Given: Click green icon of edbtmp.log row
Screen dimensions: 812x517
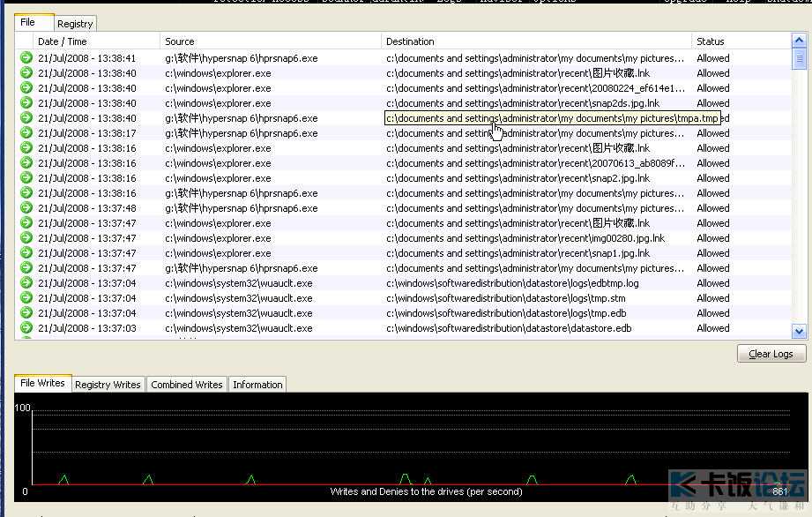Looking at the screenshot, I should [26, 283].
